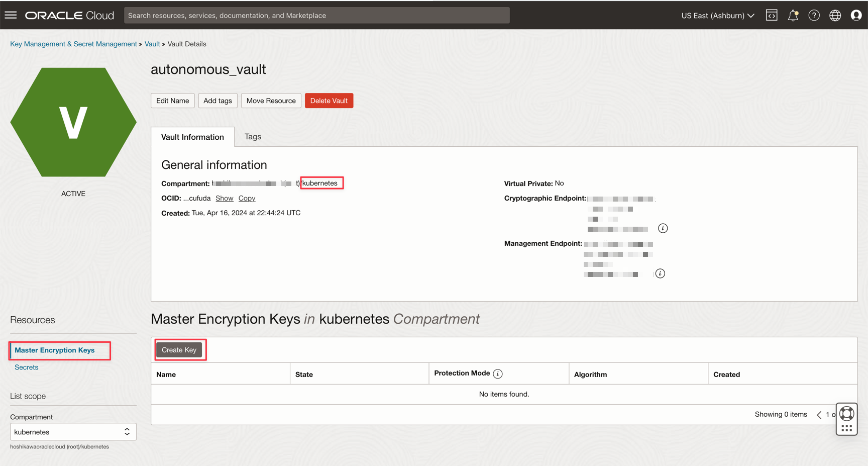Focus the search resources input field
The width and height of the screenshot is (868, 466).
pyautogui.click(x=317, y=16)
